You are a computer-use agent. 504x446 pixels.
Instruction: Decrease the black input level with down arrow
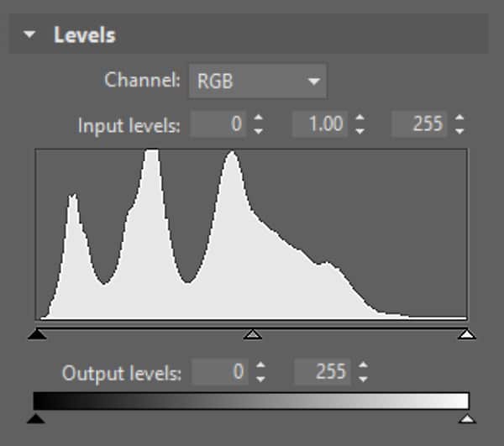coord(259,131)
